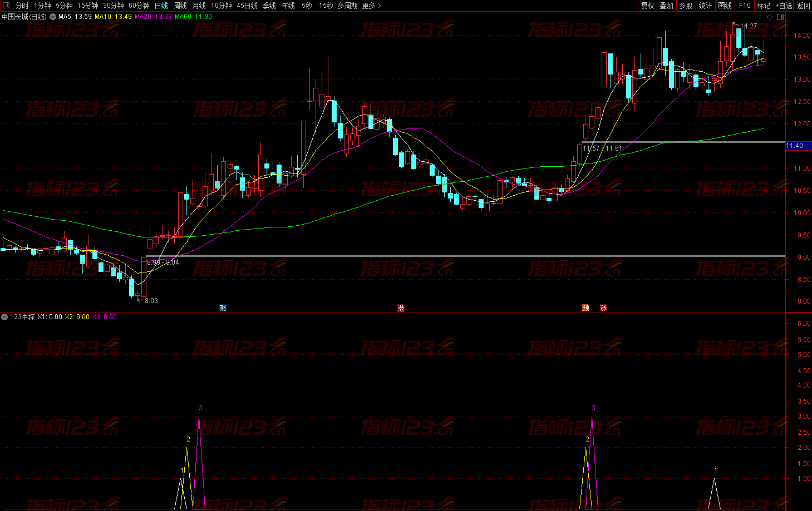Click the 返回 back button
The image size is (812, 511).
point(803,6)
